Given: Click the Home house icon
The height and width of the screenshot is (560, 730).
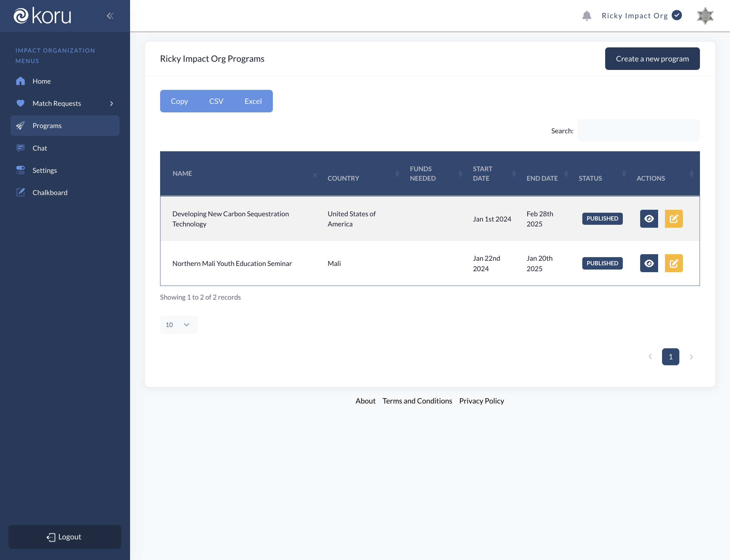Looking at the screenshot, I should [20, 81].
